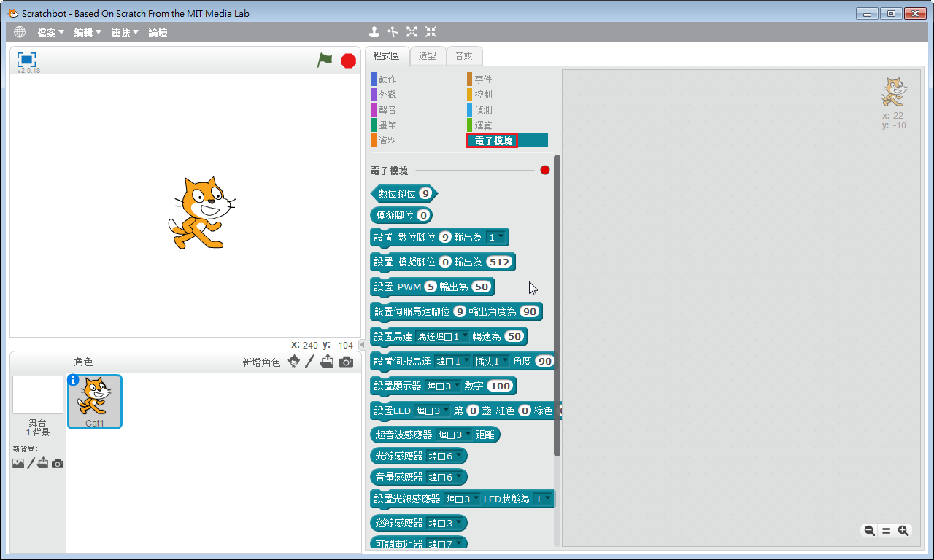Click the blocks palette vertical scrollbar
This screenshot has width=934, height=560.
point(557,305)
